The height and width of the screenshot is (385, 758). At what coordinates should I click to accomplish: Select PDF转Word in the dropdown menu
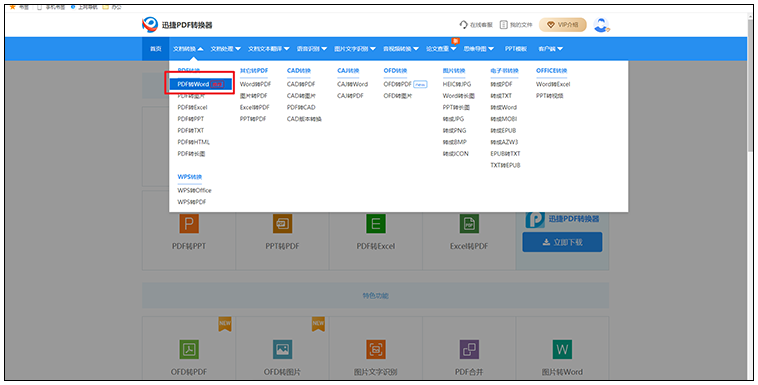200,84
